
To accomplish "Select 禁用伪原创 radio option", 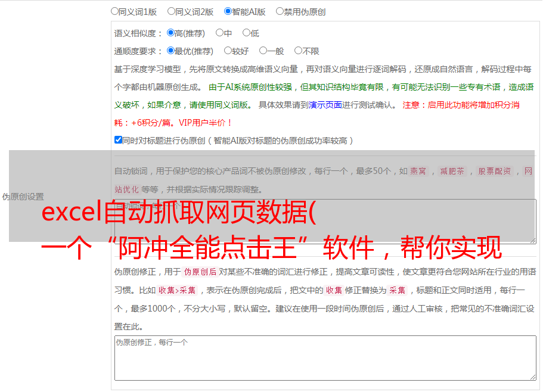I will [280, 11].
